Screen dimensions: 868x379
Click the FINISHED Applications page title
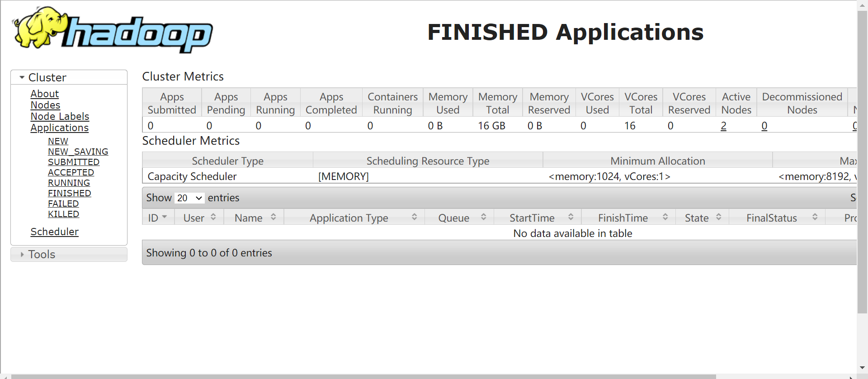coord(565,32)
